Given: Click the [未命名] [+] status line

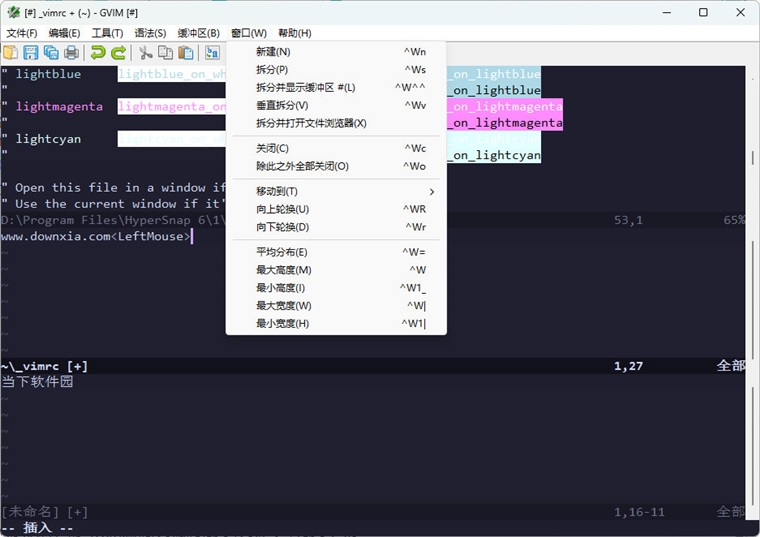Looking at the screenshot, I should (x=373, y=512).
